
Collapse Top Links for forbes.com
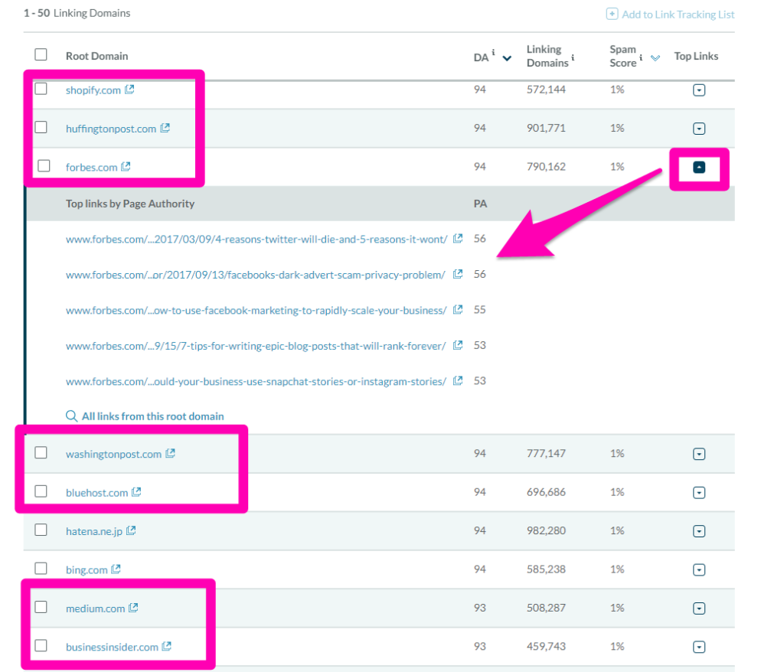click(699, 167)
